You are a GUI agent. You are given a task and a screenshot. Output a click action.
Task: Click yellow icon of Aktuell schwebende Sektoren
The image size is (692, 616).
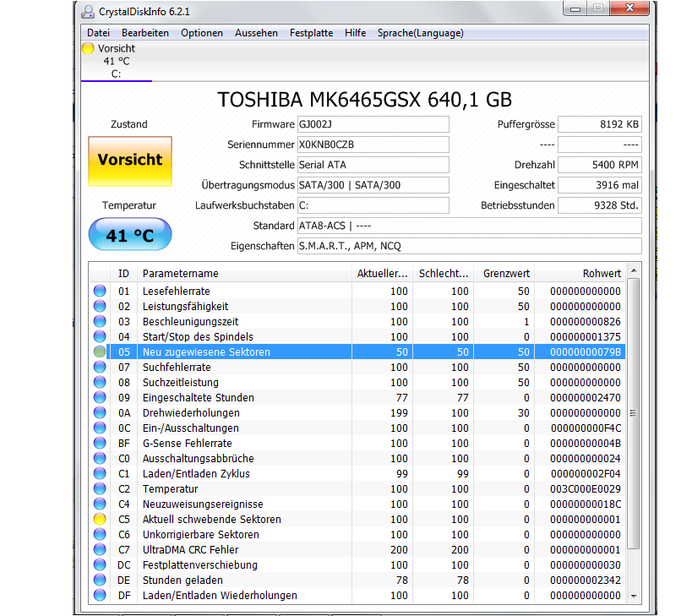tap(101, 520)
